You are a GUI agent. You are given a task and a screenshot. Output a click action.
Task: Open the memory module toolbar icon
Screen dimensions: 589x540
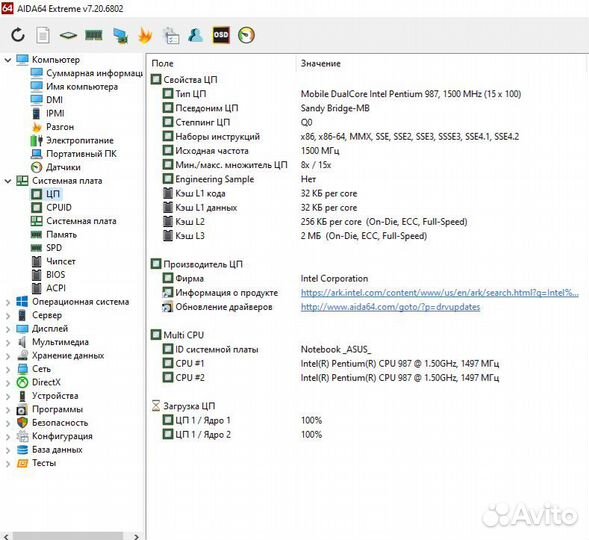coord(94,35)
